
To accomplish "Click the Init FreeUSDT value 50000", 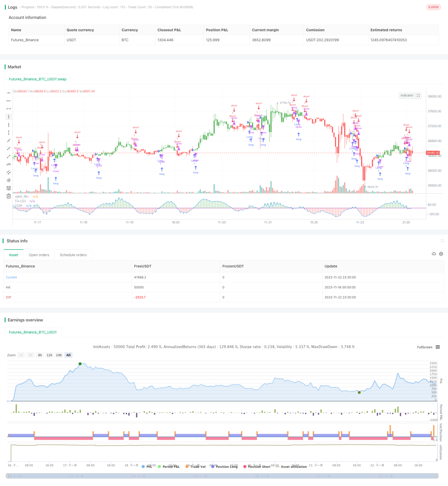I will click(x=139, y=287).
